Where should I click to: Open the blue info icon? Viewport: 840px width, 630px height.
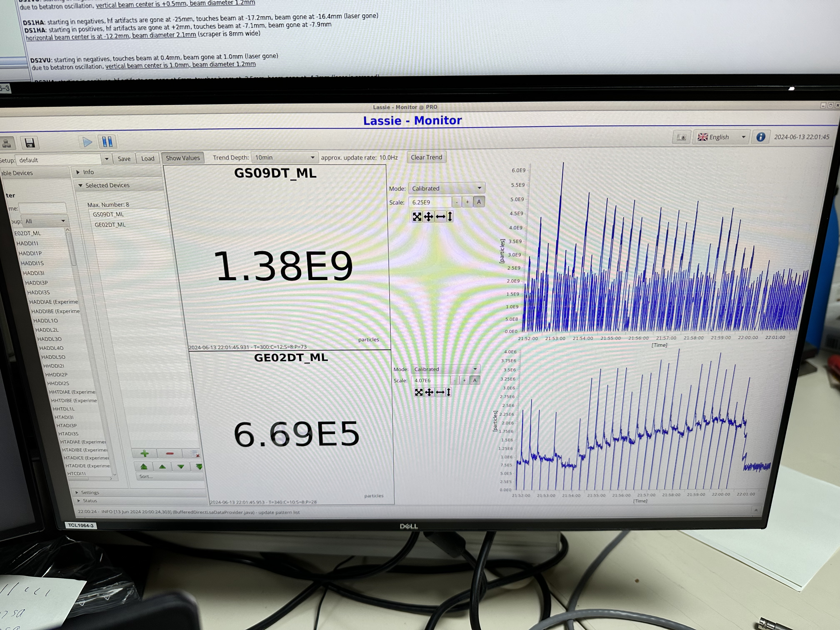click(760, 137)
